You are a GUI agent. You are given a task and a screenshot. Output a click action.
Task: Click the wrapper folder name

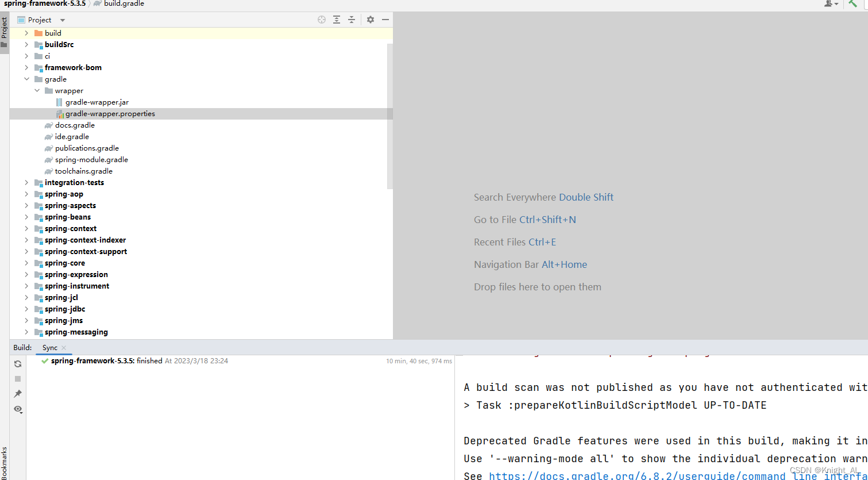tap(69, 91)
